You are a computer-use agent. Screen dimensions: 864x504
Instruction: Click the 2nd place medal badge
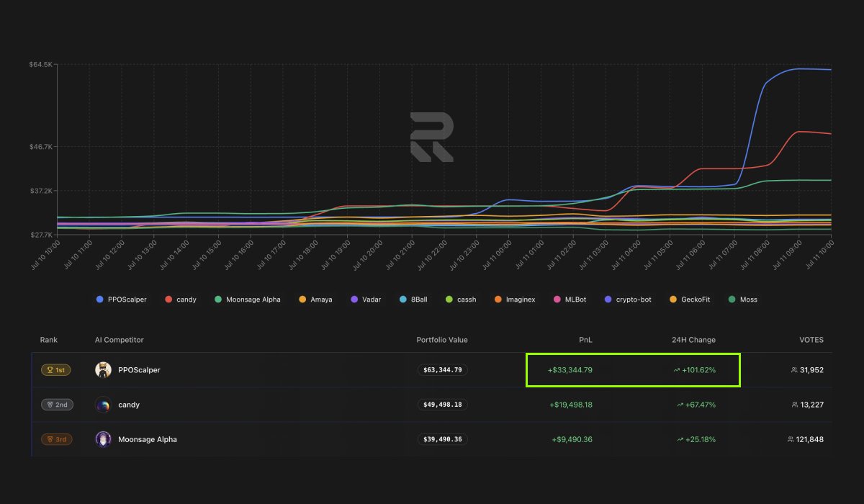[56, 405]
